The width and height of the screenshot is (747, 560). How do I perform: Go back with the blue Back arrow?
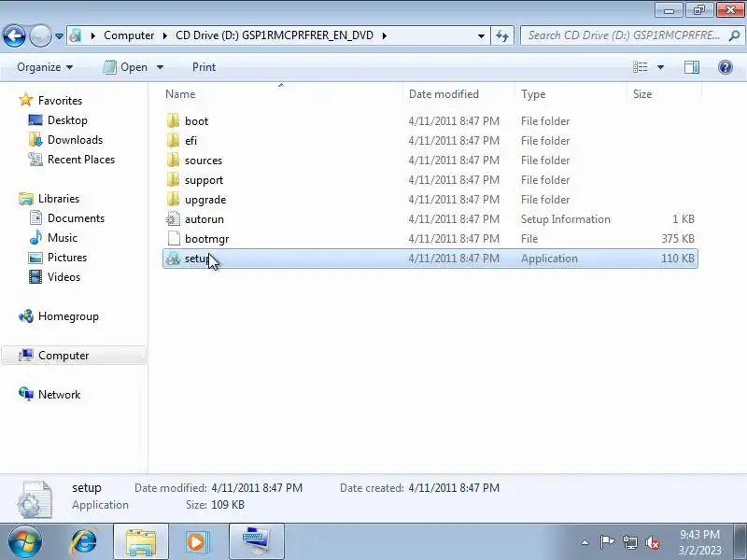(14, 35)
